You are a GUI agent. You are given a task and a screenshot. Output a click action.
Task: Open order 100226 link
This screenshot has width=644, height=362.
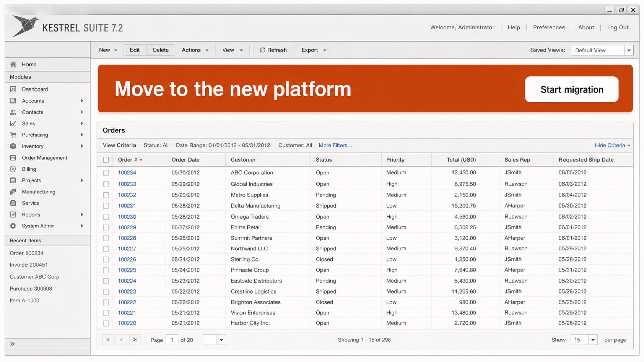(x=127, y=259)
